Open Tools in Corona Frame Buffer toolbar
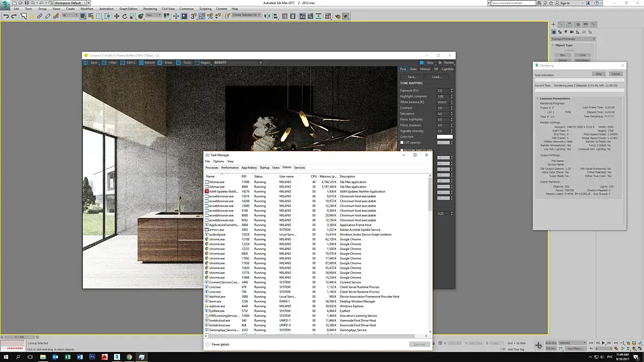This screenshot has height=362, width=644. click(184, 63)
